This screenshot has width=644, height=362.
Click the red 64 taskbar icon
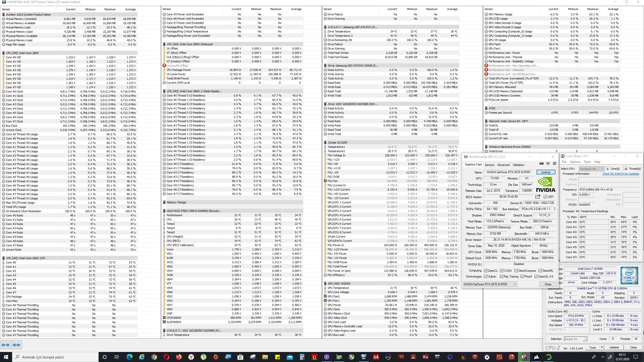(x=376, y=357)
